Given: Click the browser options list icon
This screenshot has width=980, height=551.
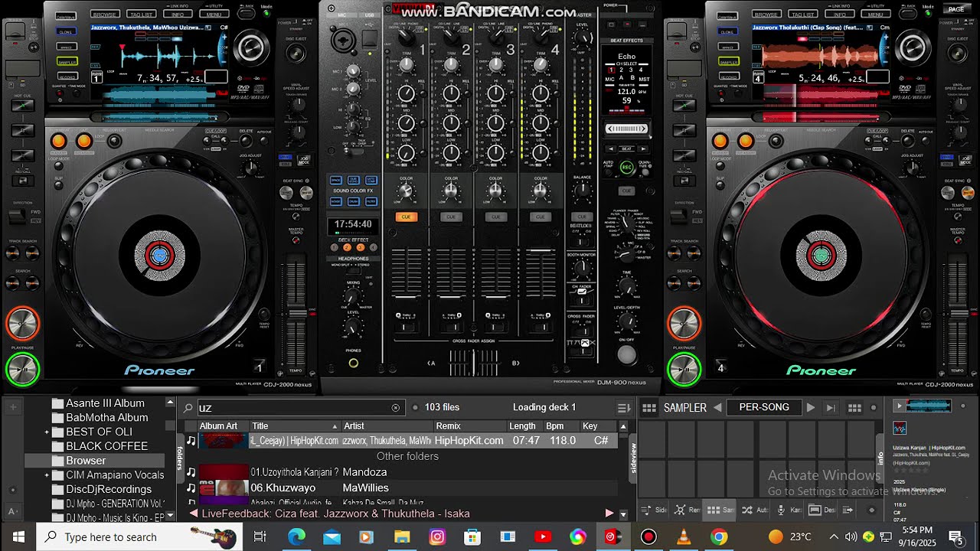Looking at the screenshot, I should point(624,408).
